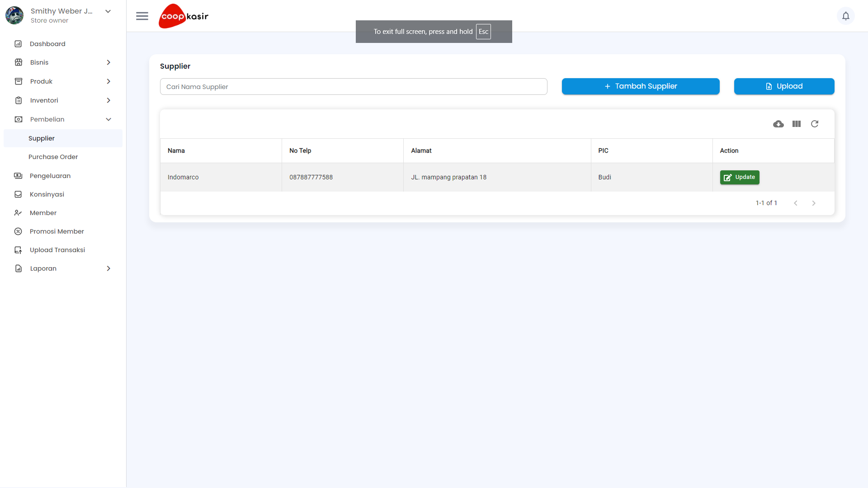Go to next page of results
Image resolution: width=868 pixels, height=488 pixels.
[814, 203]
